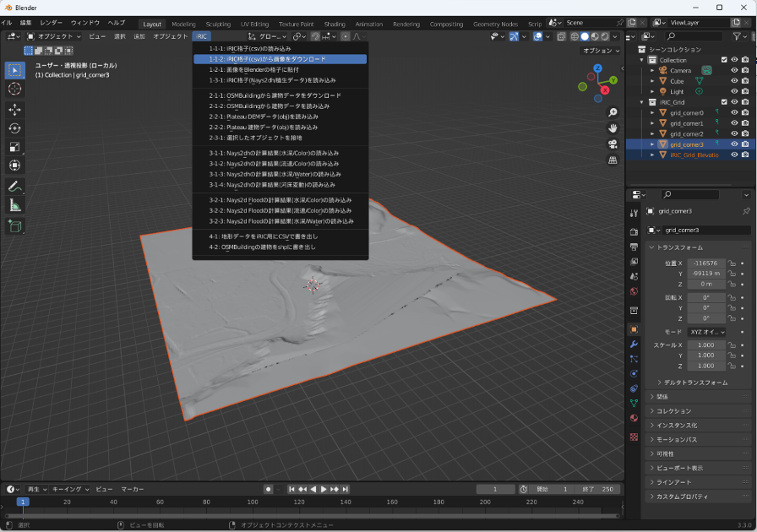Click the Add Cube tool icon
757x532 pixels.
[x=15, y=225]
